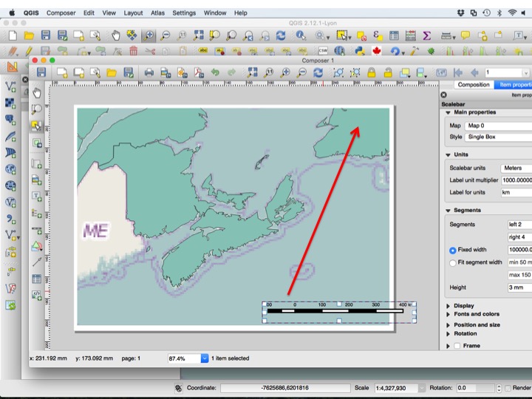Select the Add shape tool
This screenshot has height=399, width=532.
(37, 246)
